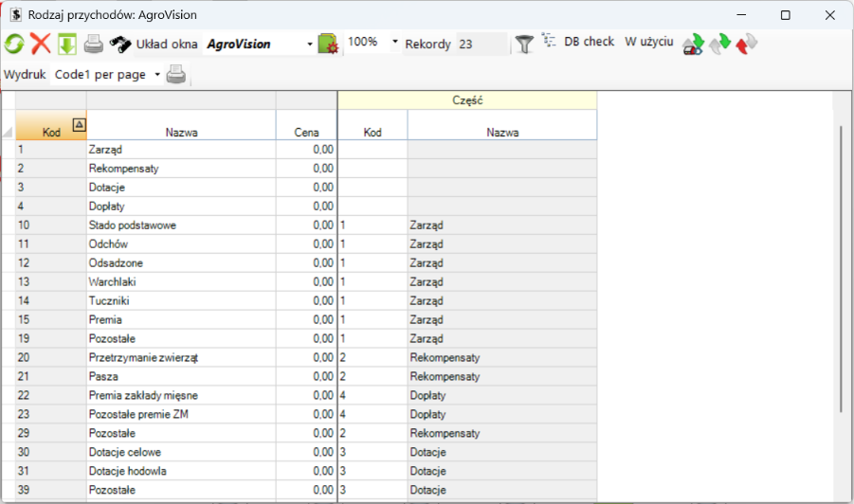Select 'Pozostałe' in row with Kod 39

pos(181,490)
